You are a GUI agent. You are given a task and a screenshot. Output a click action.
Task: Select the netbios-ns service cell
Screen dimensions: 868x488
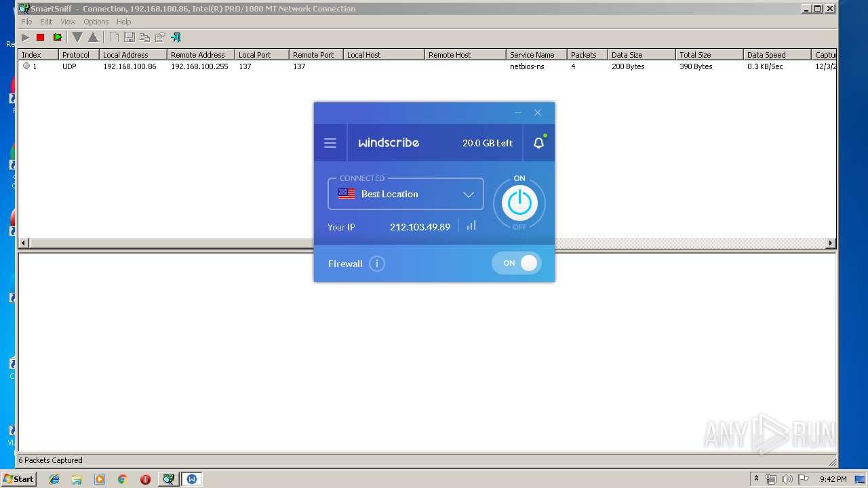click(x=527, y=66)
